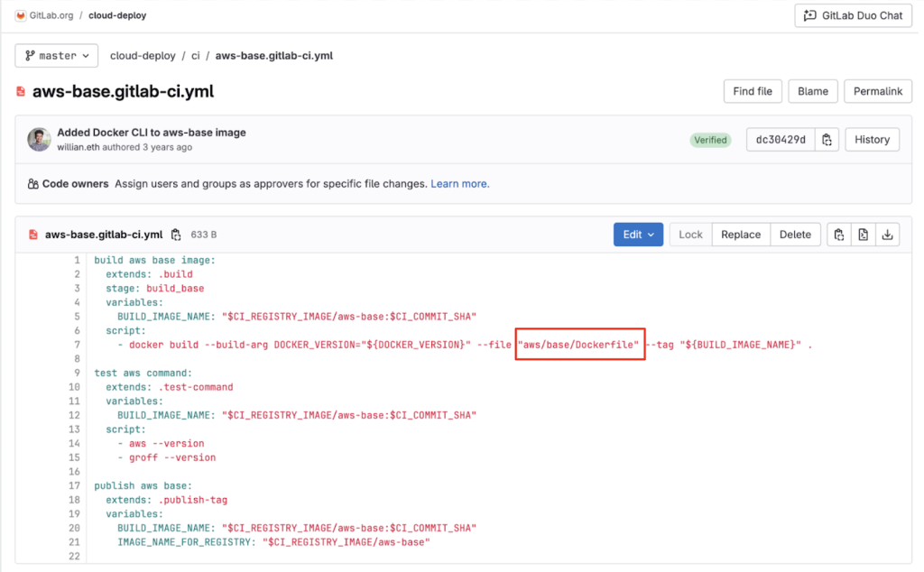The image size is (924, 572).
Task: Open the Learn more link about Code owners
Action: pyautogui.click(x=459, y=183)
